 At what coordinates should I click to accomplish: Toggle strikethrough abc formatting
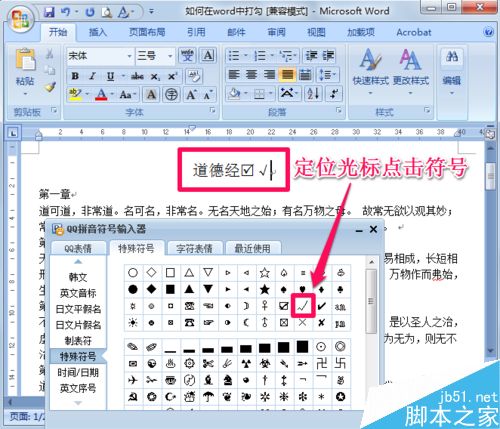click(137, 76)
